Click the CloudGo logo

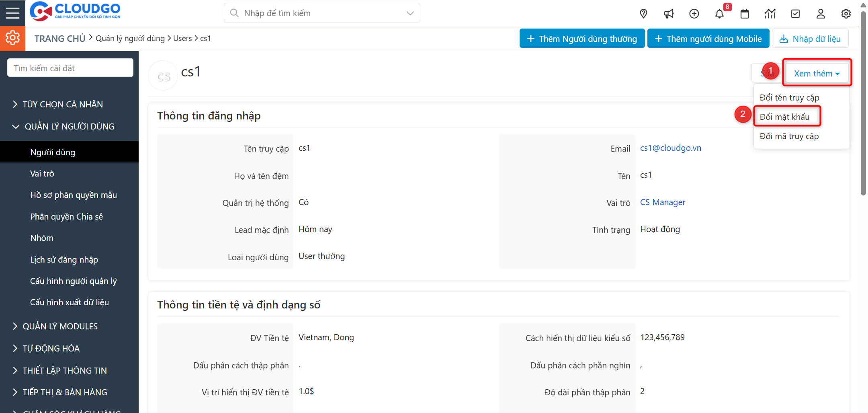pos(75,12)
